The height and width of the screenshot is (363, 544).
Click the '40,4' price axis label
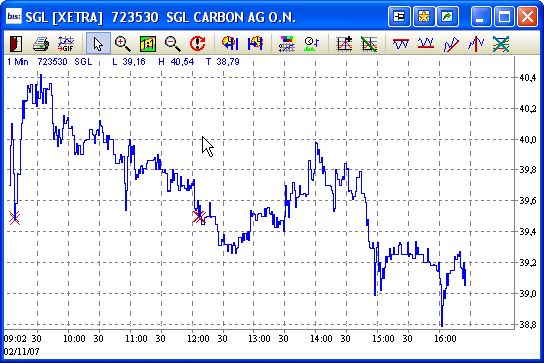pyautogui.click(x=528, y=78)
